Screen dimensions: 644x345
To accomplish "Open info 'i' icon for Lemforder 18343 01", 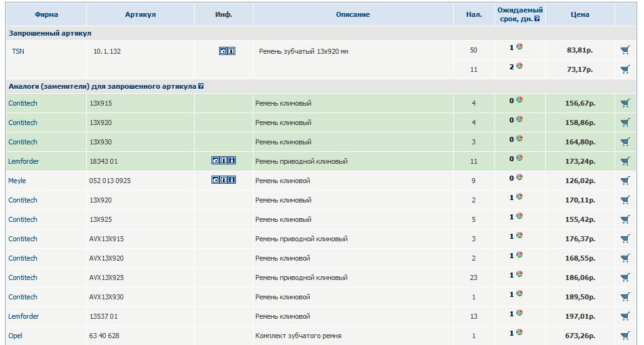I will pyautogui.click(x=232, y=161).
